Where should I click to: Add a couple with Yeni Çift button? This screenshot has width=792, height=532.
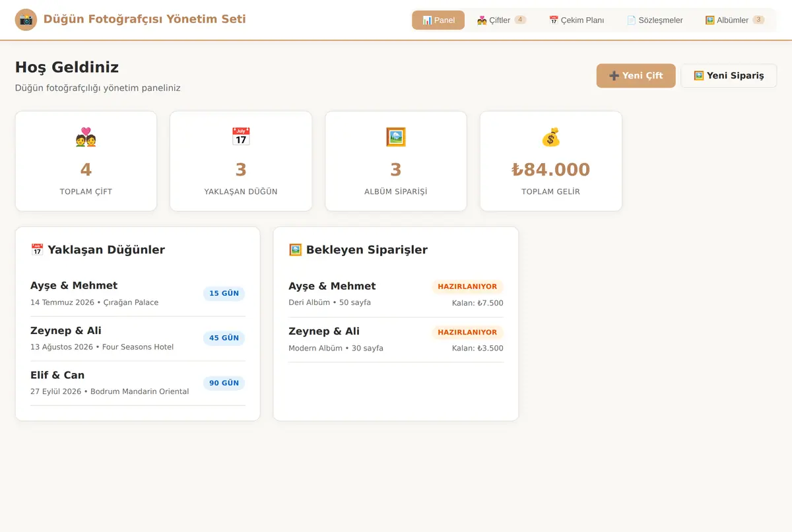[636, 76]
